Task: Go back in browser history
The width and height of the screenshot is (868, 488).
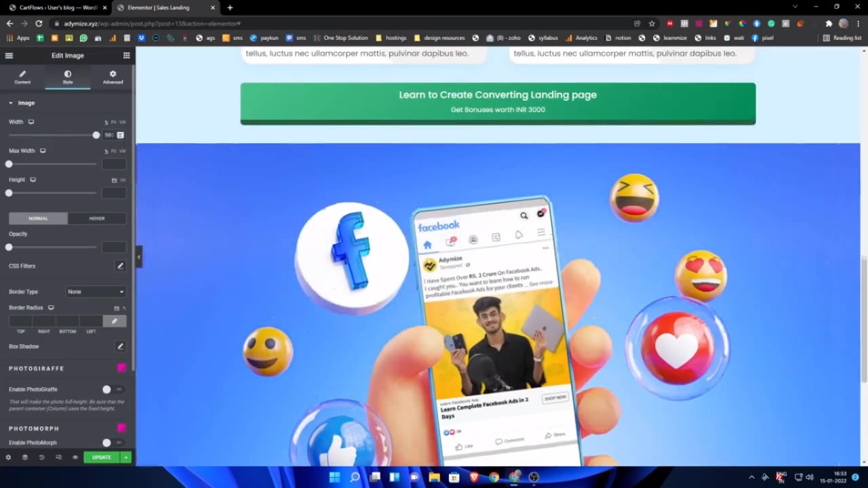Action: click(x=9, y=23)
